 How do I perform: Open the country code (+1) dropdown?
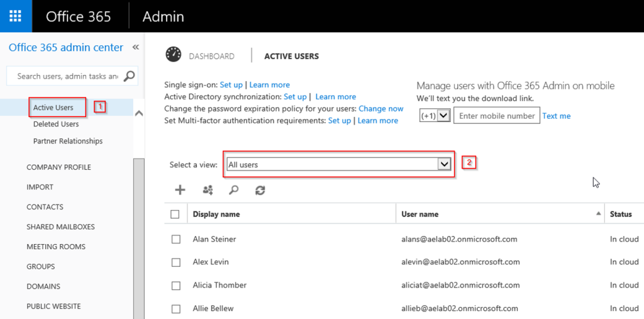435,116
